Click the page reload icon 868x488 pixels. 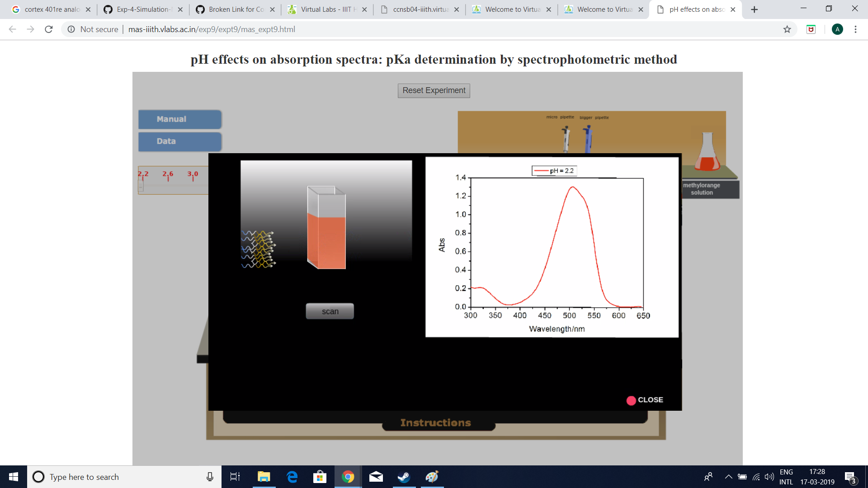(48, 29)
